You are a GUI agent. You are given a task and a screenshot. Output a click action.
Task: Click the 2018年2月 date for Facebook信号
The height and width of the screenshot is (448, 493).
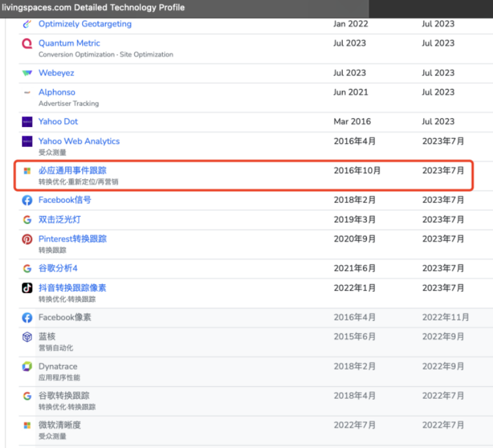coord(354,200)
